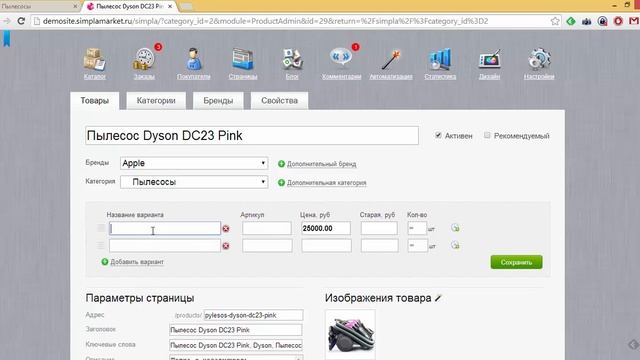Open the red circle browser extension
This screenshot has width=640, height=360.
coord(618,21)
